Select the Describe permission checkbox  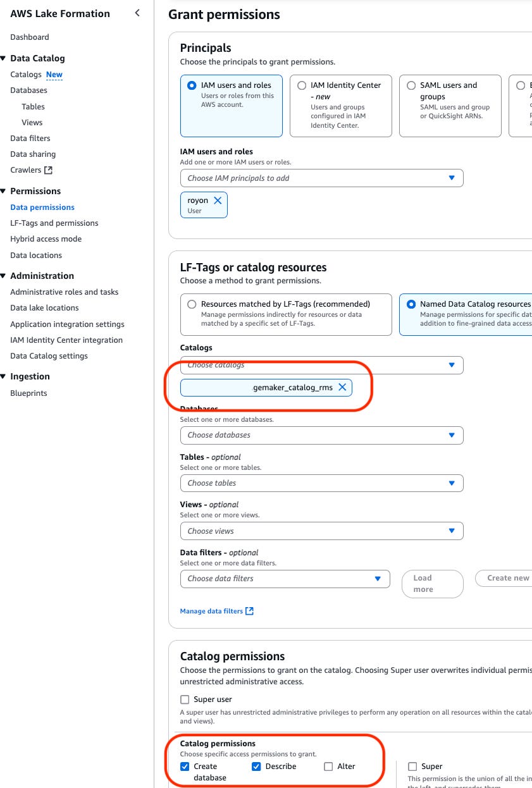click(256, 766)
